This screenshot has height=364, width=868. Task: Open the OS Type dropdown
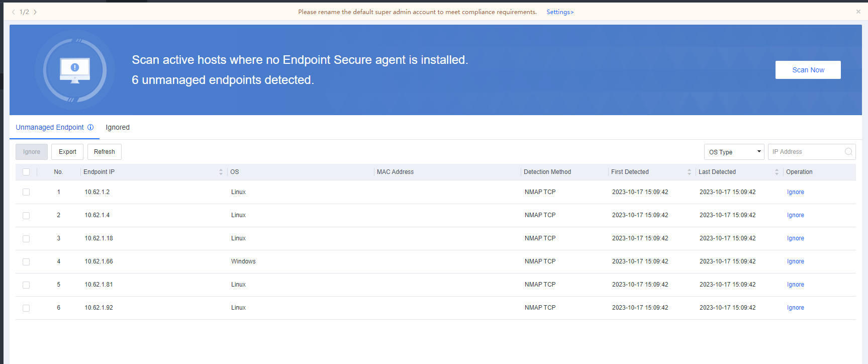(734, 152)
